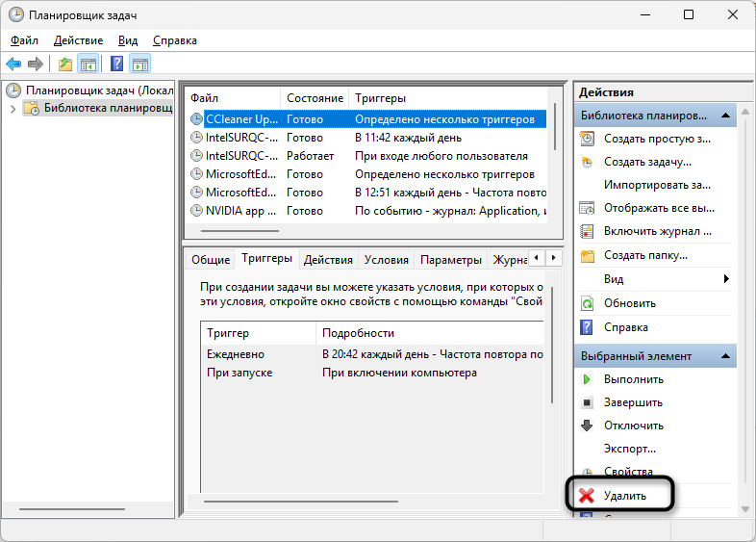Switch to the Условия tab

click(387, 260)
